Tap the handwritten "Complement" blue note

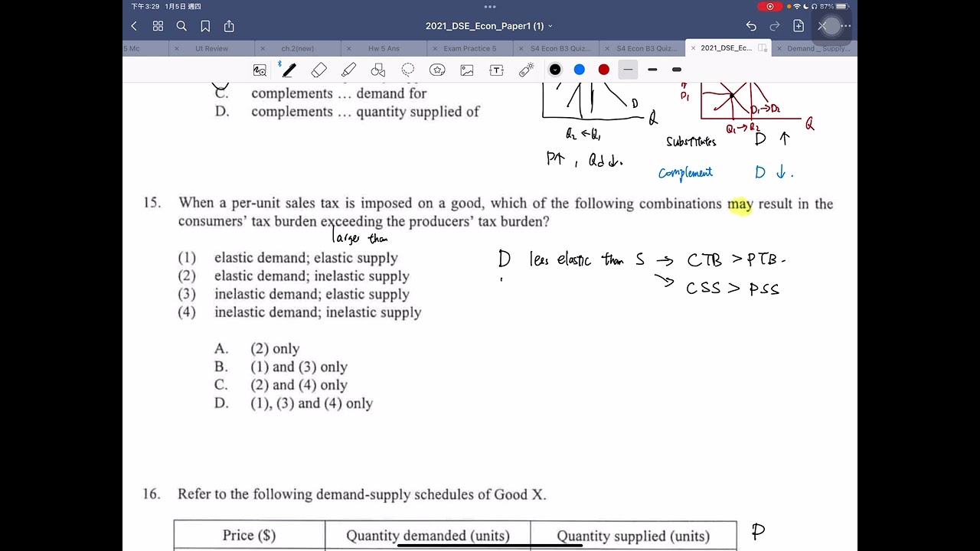pyautogui.click(x=685, y=173)
